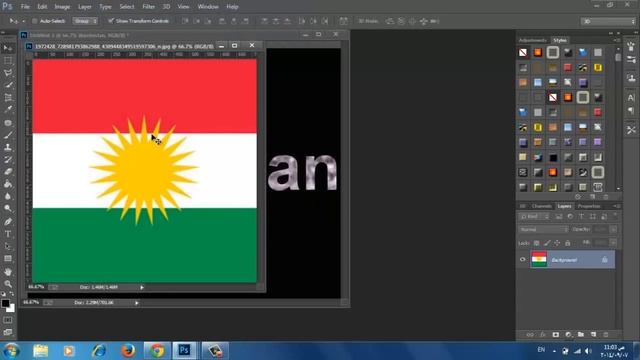Toggle lock image pixels

[547, 243]
